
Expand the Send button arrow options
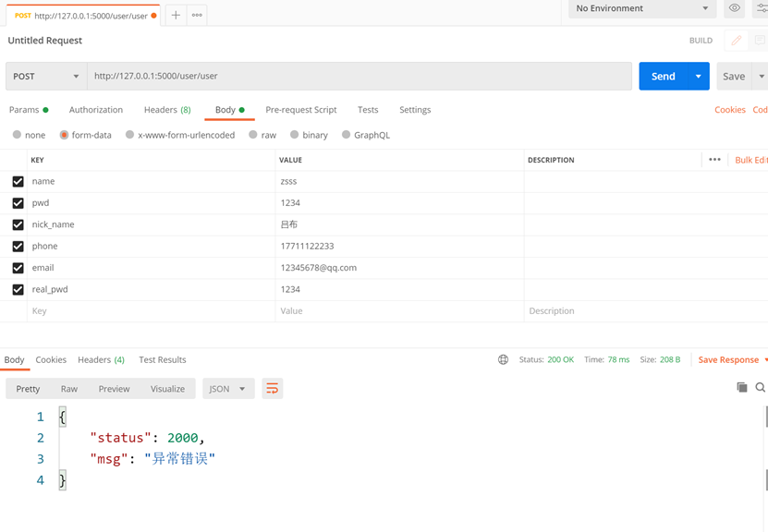(x=699, y=77)
